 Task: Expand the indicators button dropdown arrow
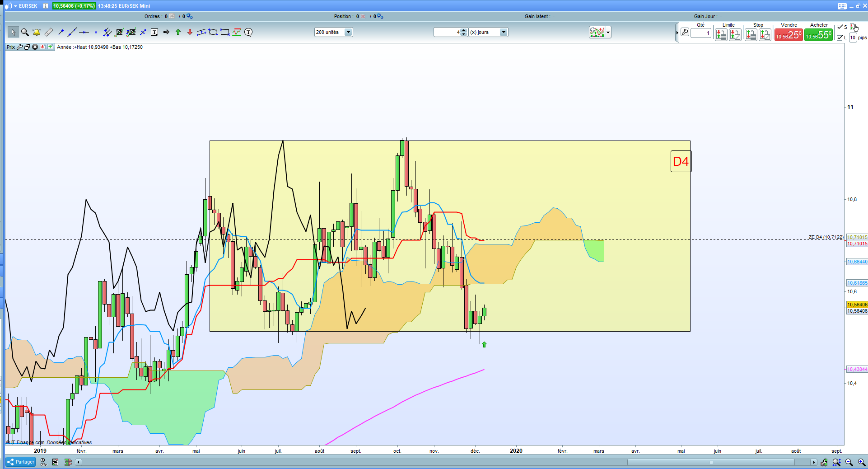click(x=608, y=32)
